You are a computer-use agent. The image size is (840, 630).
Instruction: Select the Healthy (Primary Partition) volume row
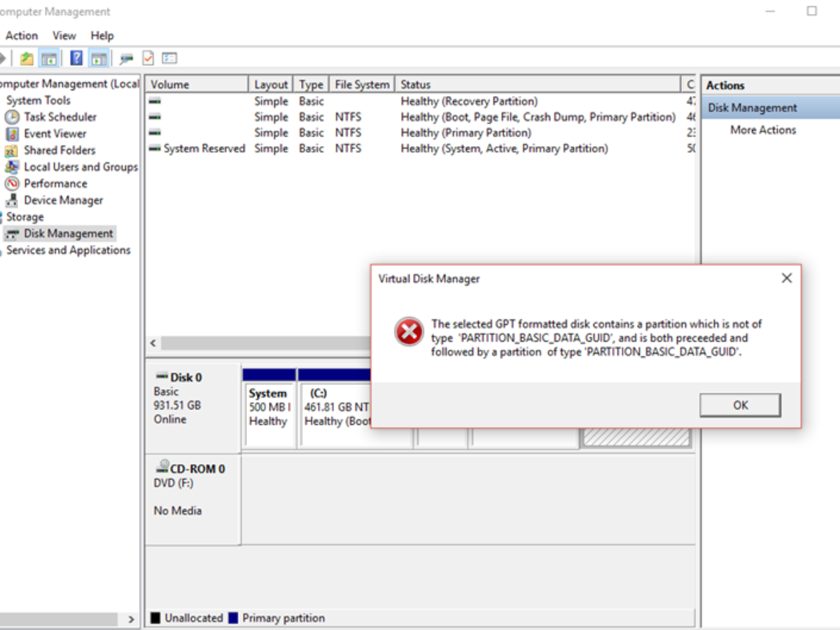coord(420,133)
